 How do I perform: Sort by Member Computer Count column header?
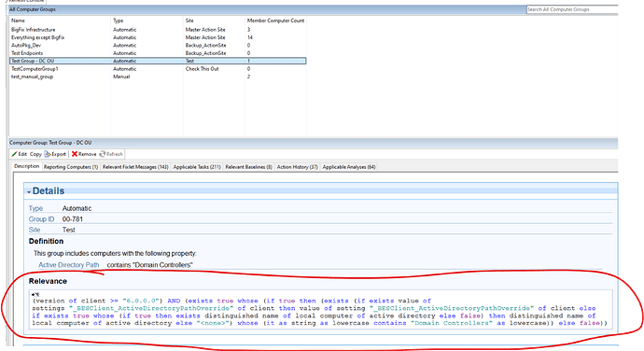275,21
